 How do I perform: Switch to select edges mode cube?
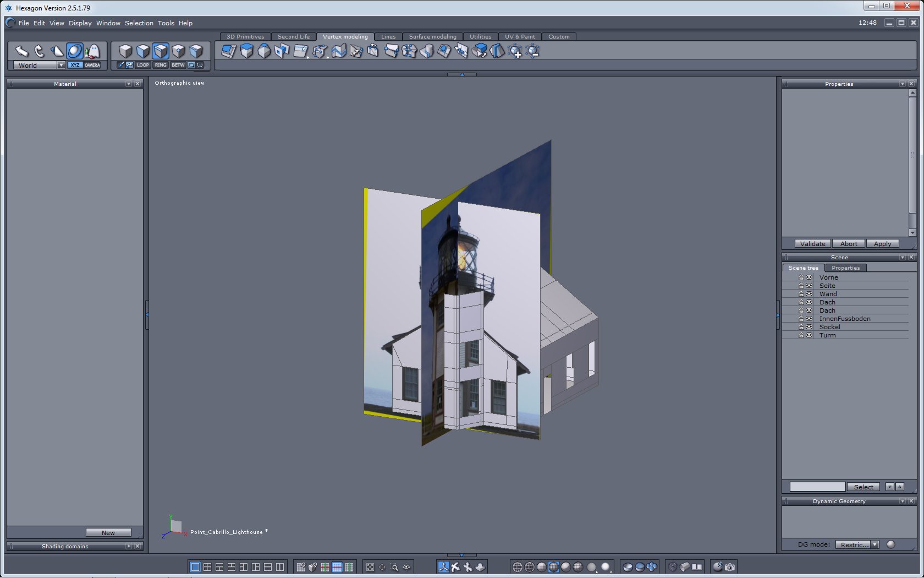tap(161, 51)
